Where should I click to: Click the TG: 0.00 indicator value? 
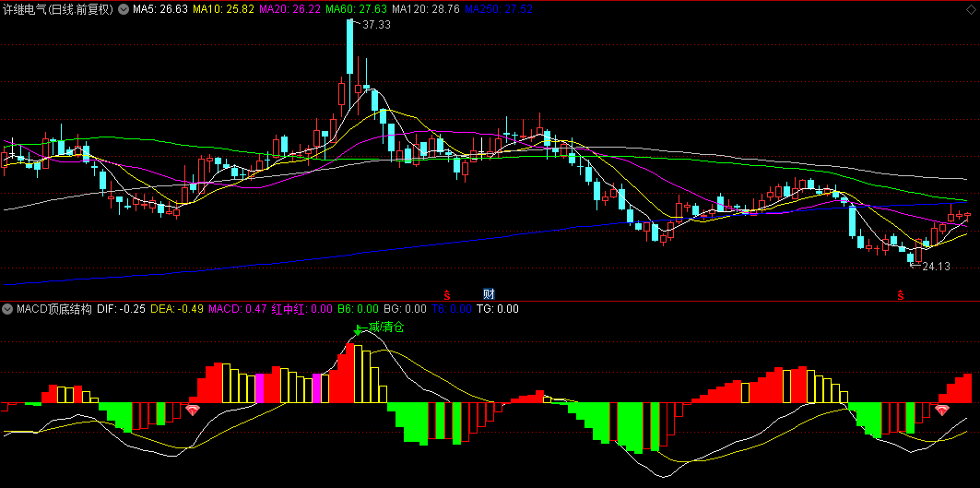tap(498, 308)
